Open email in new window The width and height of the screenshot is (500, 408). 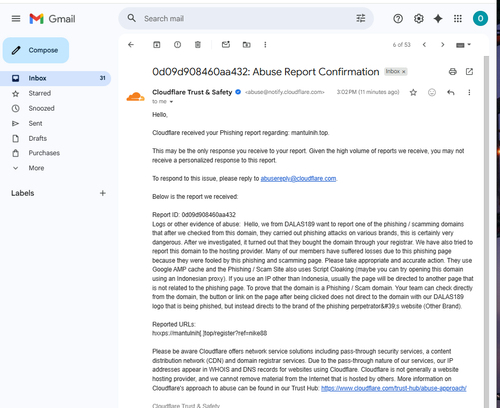469,71
